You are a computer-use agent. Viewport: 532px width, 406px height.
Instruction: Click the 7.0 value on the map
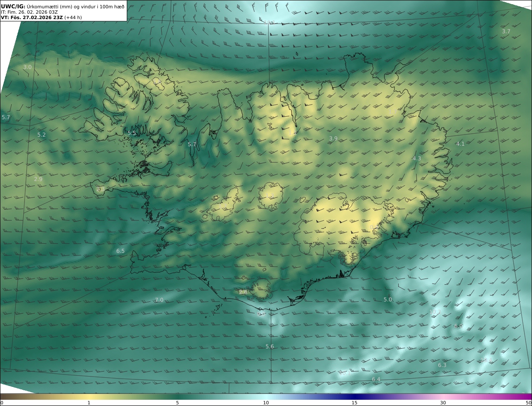pos(159,300)
